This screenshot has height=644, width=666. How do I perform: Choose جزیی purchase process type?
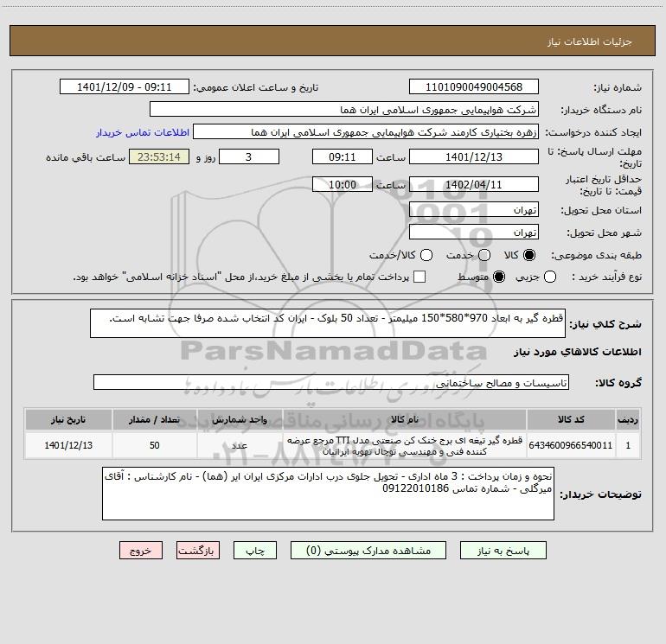pyautogui.click(x=551, y=277)
